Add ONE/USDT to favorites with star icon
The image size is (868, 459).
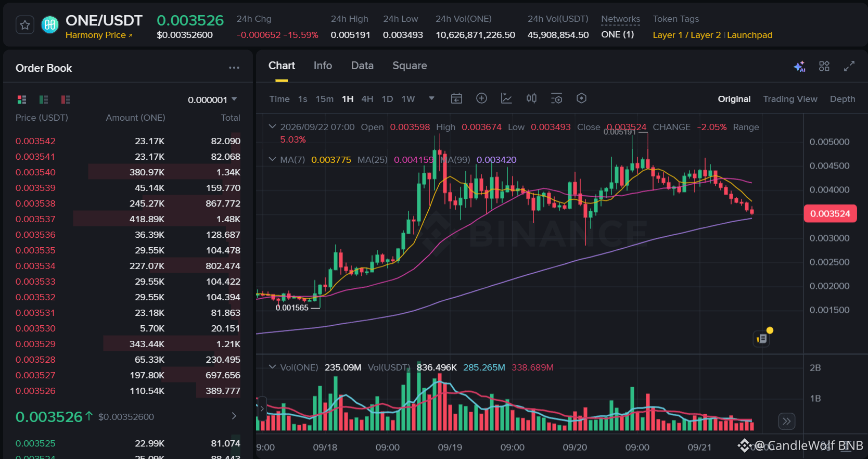pos(25,25)
